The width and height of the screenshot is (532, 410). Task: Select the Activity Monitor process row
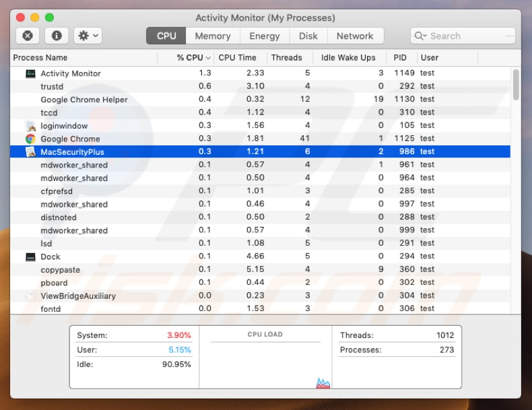(260, 73)
